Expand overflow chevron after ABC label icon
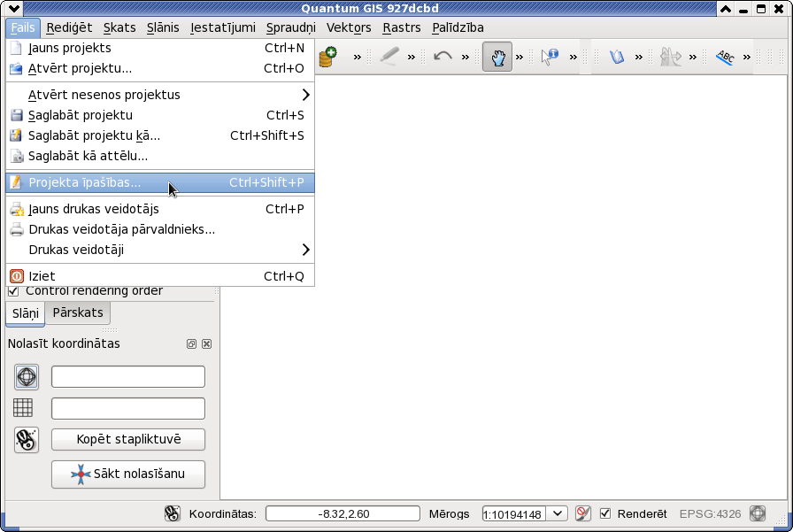 (746, 58)
